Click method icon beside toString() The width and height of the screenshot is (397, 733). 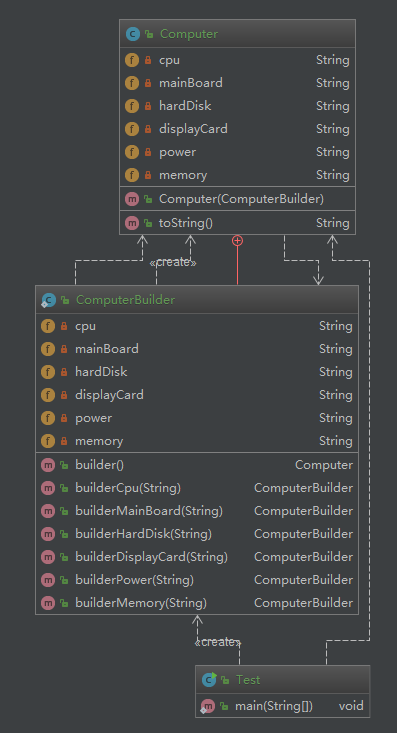point(132,223)
